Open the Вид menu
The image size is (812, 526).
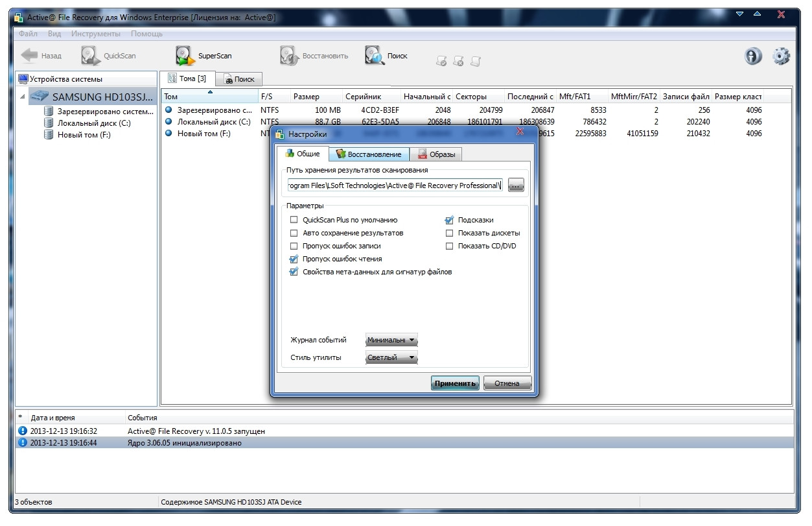click(x=54, y=34)
